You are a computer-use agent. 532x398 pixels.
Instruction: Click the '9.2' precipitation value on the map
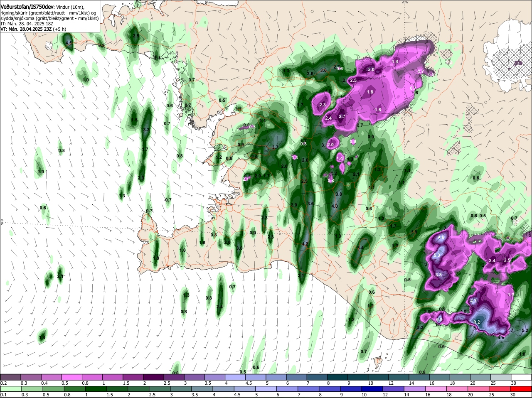(477, 322)
